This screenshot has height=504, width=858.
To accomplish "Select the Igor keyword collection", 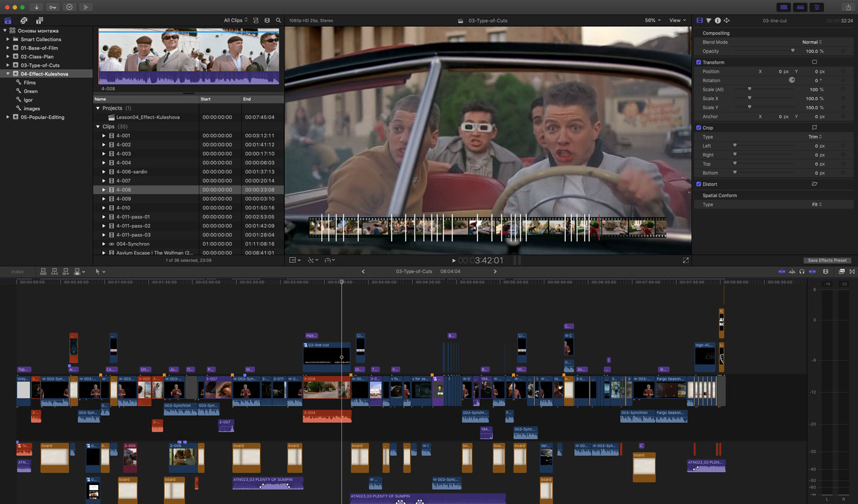I will point(28,100).
